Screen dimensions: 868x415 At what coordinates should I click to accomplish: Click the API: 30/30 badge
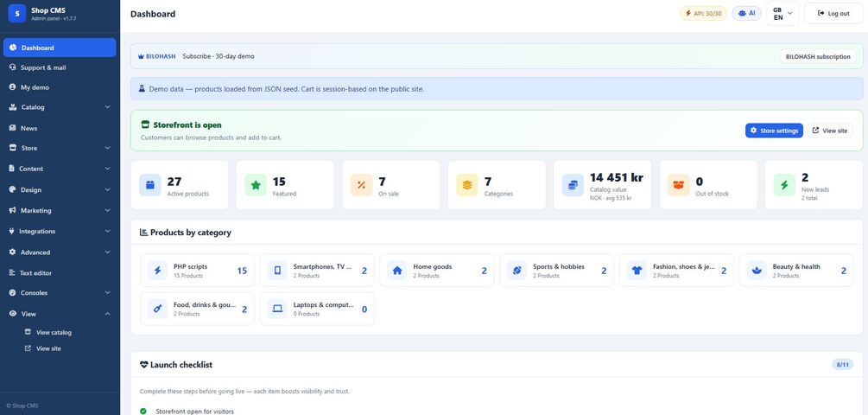[x=704, y=13]
